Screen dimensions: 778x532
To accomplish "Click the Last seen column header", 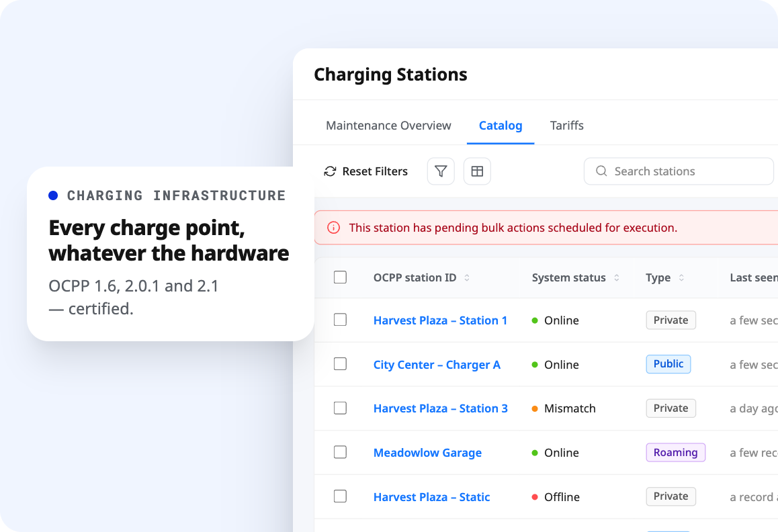I will tap(754, 278).
